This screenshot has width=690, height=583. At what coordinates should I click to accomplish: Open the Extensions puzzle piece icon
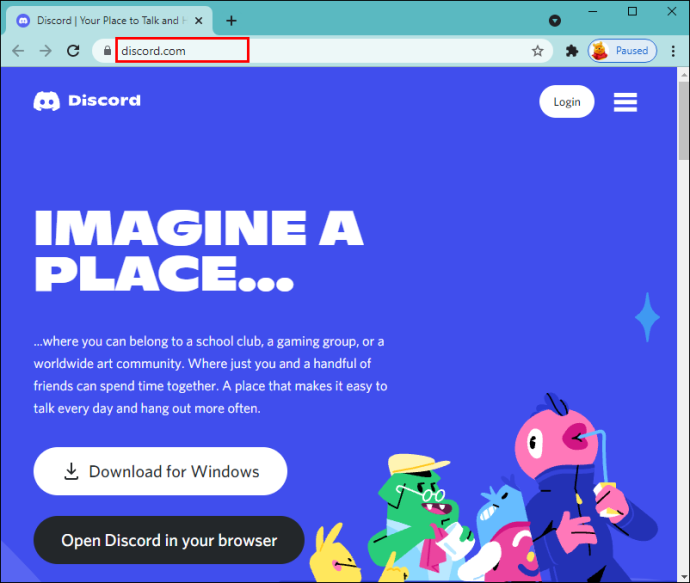(572, 51)
